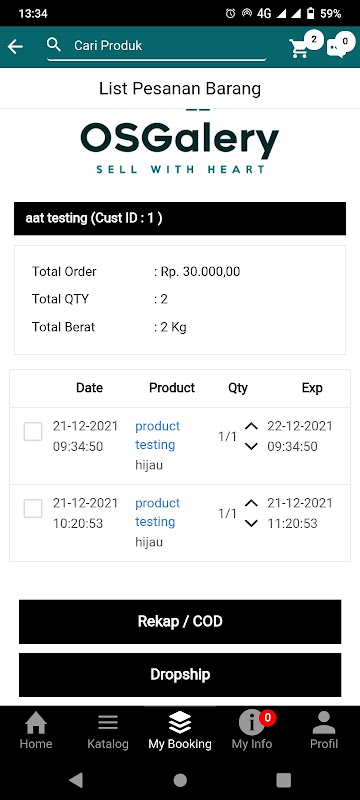Open the shopping cart icon
The width and height of the screenshot is (360, 800).
click(299, 48)
